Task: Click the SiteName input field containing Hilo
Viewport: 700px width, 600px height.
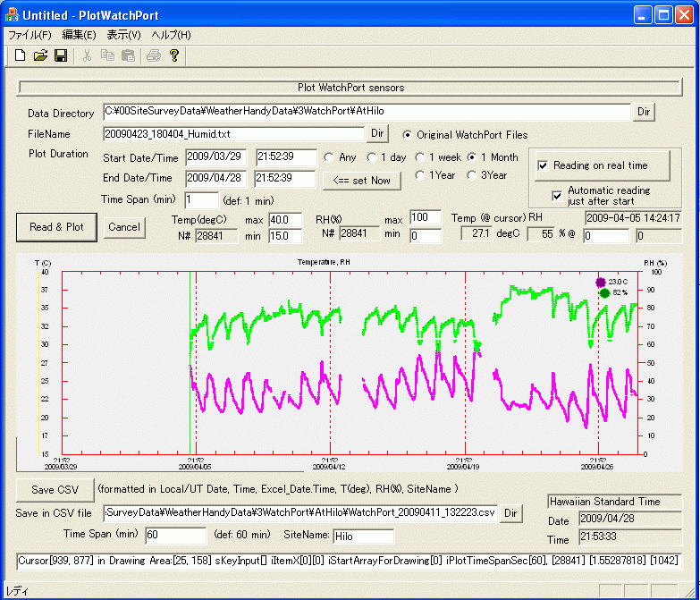Action: pos(362,536)
